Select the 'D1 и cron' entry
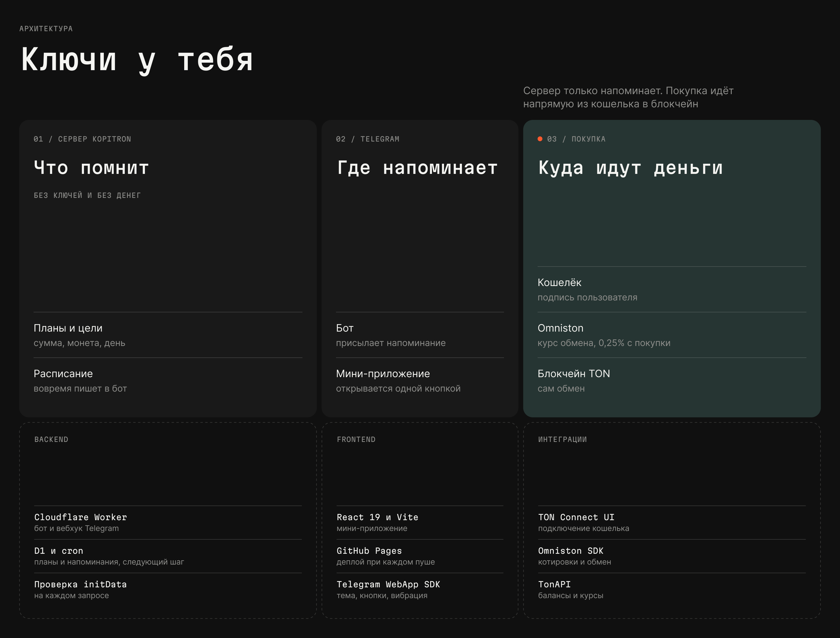 [168, 556]
